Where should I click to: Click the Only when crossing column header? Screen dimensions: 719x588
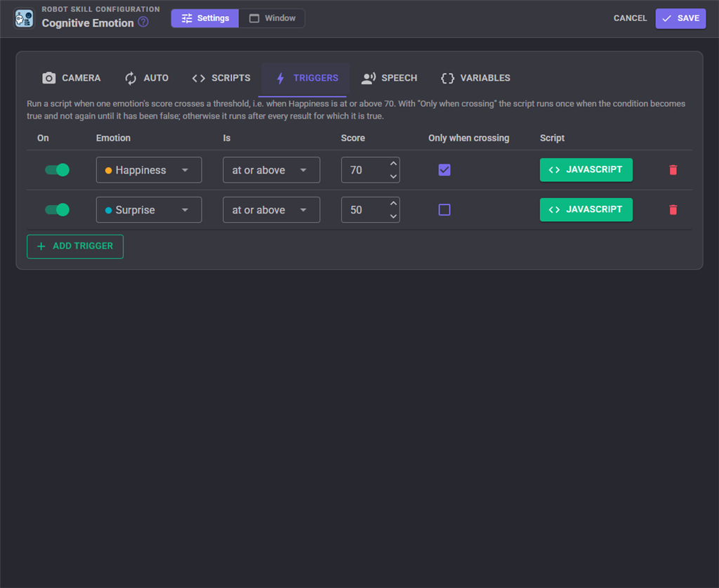[x=468, y=138]
